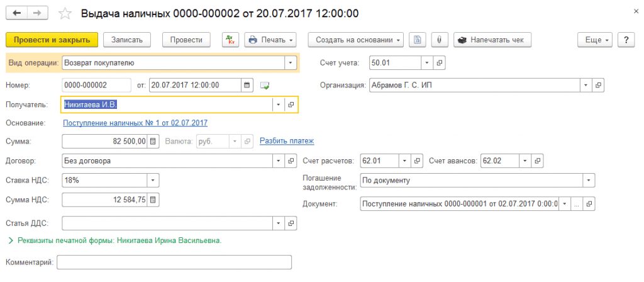Expand Счет расчетов dropdown arrow
This screenshot has height=282, width=644.
coord(405,161)
